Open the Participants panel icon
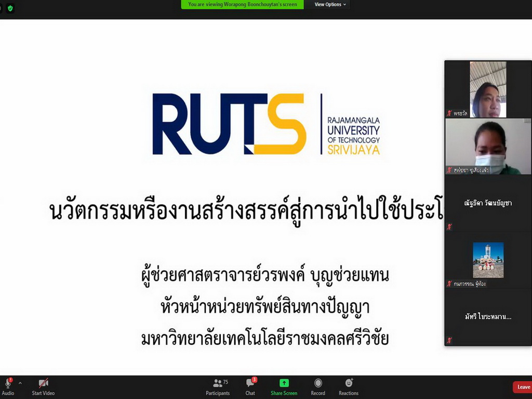 click(217, 383)
